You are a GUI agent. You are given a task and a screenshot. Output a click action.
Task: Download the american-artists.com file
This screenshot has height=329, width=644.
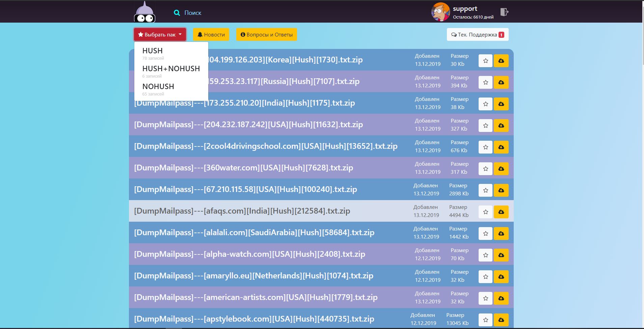click(501, 298)
